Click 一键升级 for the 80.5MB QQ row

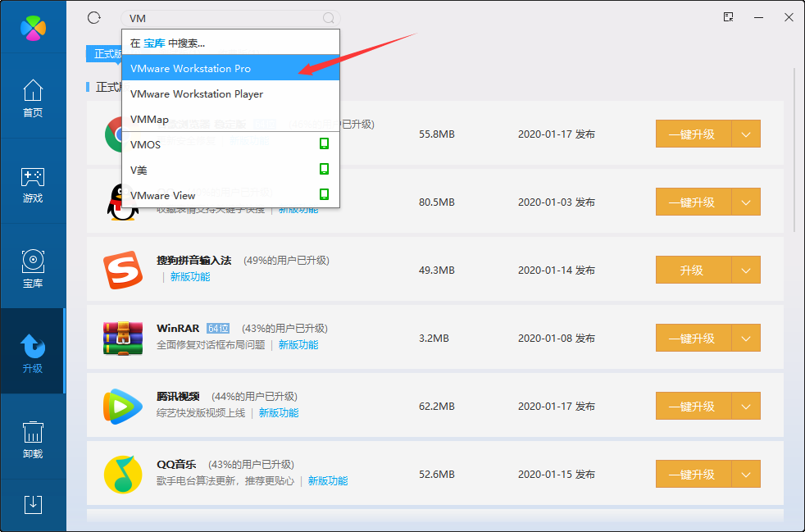pyautogui.click(x=693, y=202)
